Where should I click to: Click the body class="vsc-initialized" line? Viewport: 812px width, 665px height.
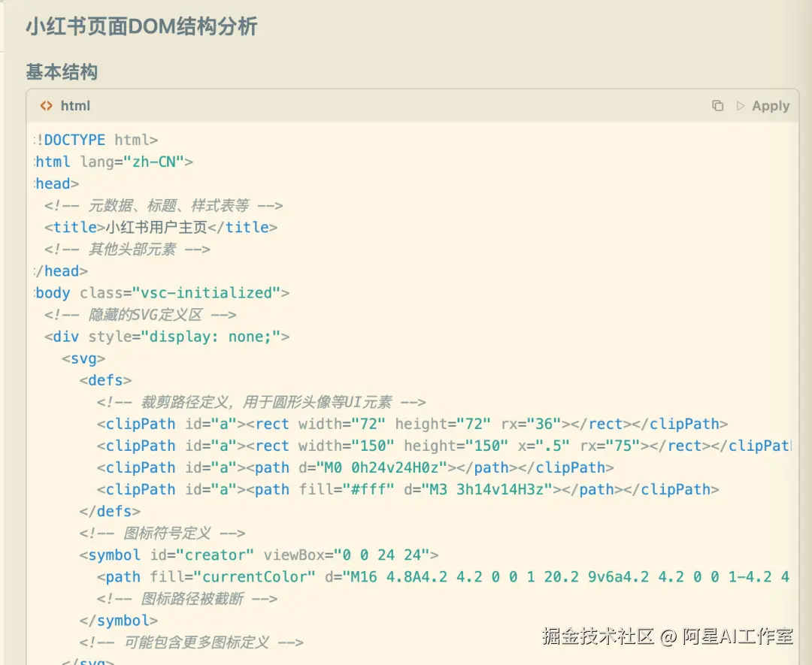point(162,293)
